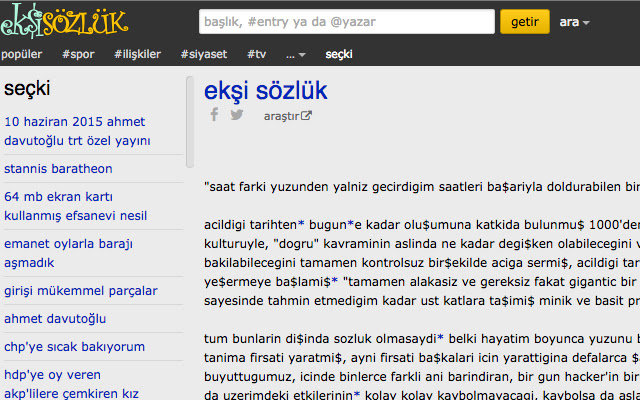Open girişi mükemmel parçalar topic
The image size is (640, 400).
(81, 291)
